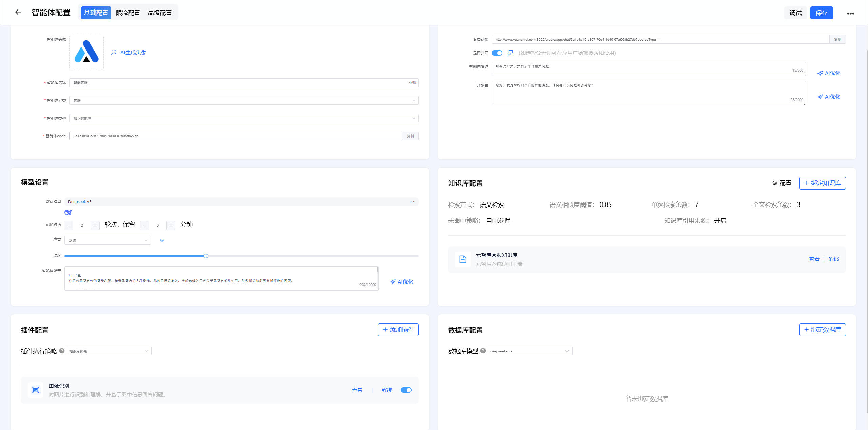Click the 数据库模型 help question icon

483,351
